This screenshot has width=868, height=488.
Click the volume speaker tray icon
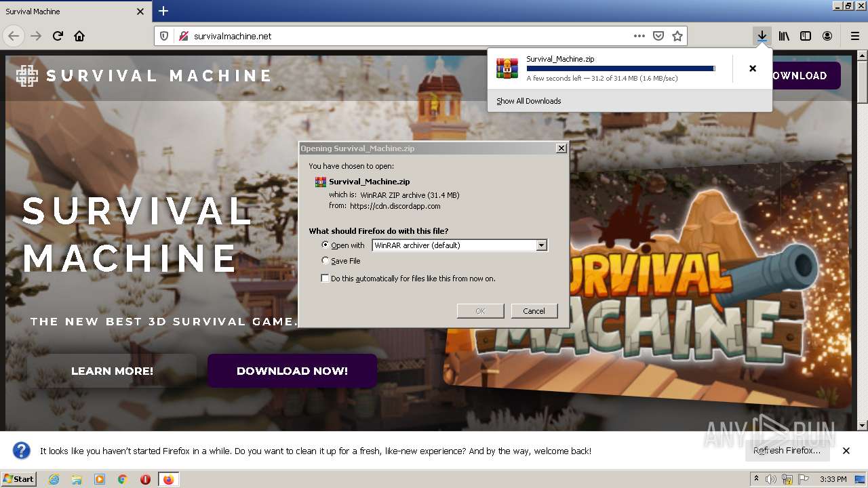coord(771,479)
